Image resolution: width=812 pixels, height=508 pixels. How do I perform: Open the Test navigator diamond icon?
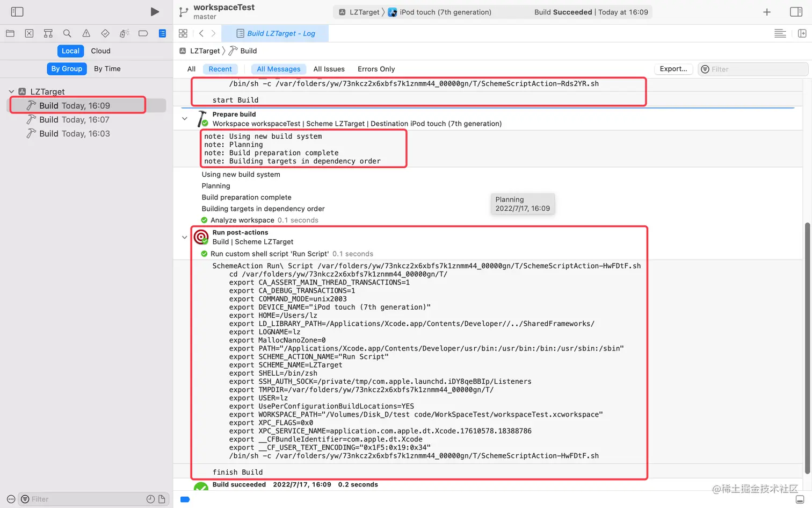pos(105,33)
